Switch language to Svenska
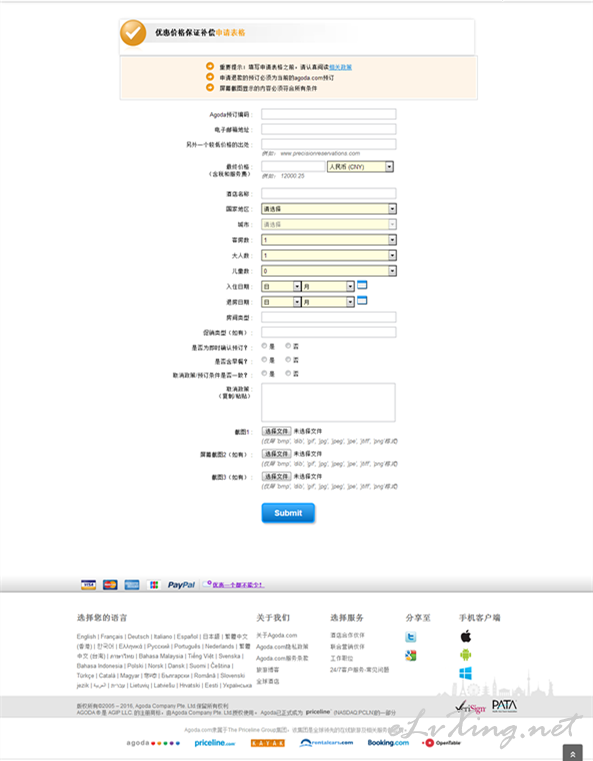 230,656
